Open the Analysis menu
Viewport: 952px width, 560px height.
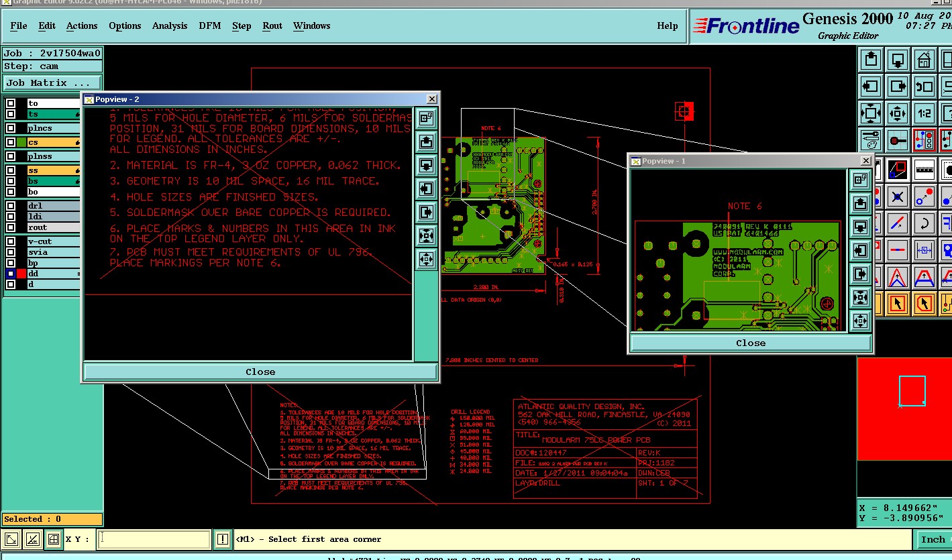[x=170, y=25]
